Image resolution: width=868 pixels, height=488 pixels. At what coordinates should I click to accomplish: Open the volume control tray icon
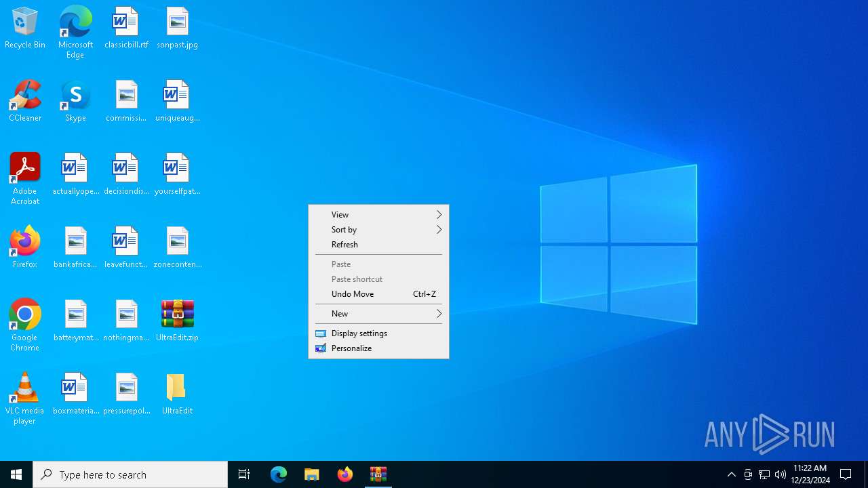781,474
